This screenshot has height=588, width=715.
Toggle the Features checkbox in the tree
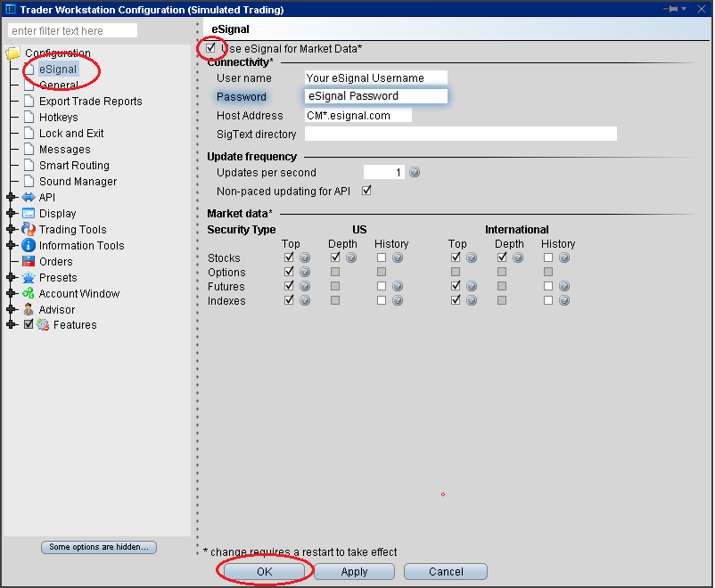pyautogui.click(x=29, y=324)
